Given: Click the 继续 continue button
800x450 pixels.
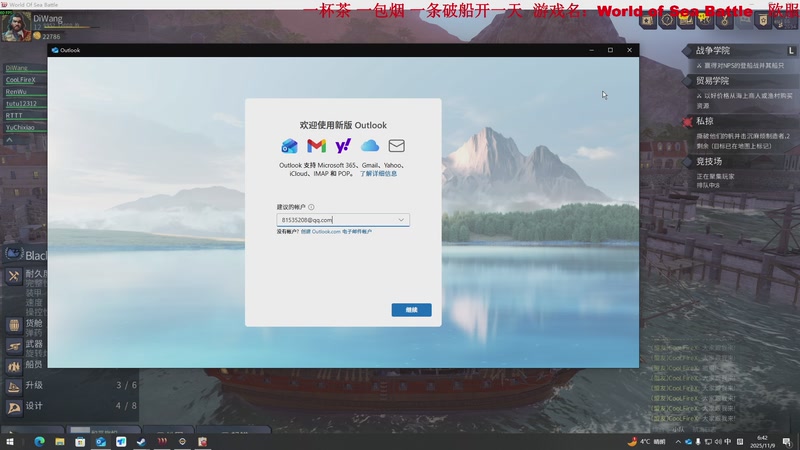Looking at the screenshot, I should tap(411, 310).
